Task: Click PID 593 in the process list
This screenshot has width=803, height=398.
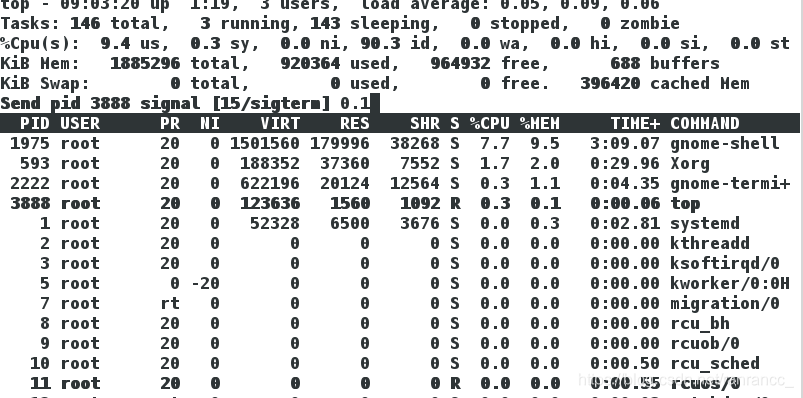Action: [x=35, y=164]
